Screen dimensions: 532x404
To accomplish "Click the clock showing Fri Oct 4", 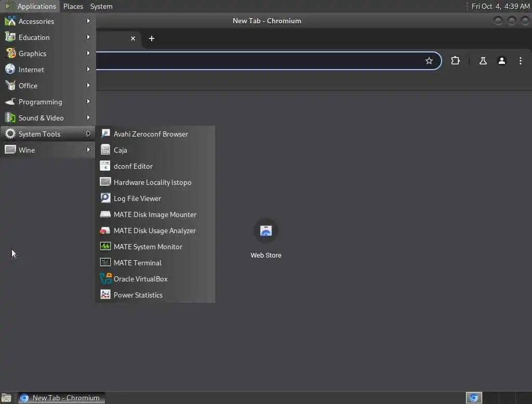I will (500, 6).
